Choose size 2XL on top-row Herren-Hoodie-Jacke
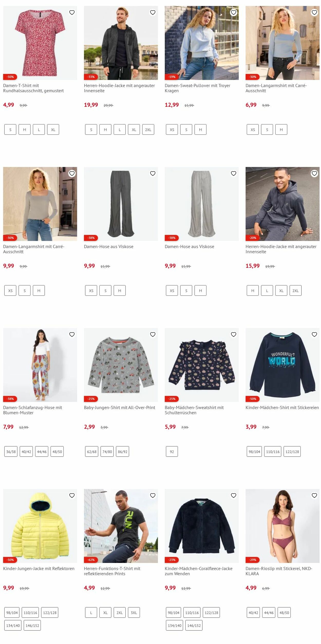The image size is (321, 644). tap(148, 130)
